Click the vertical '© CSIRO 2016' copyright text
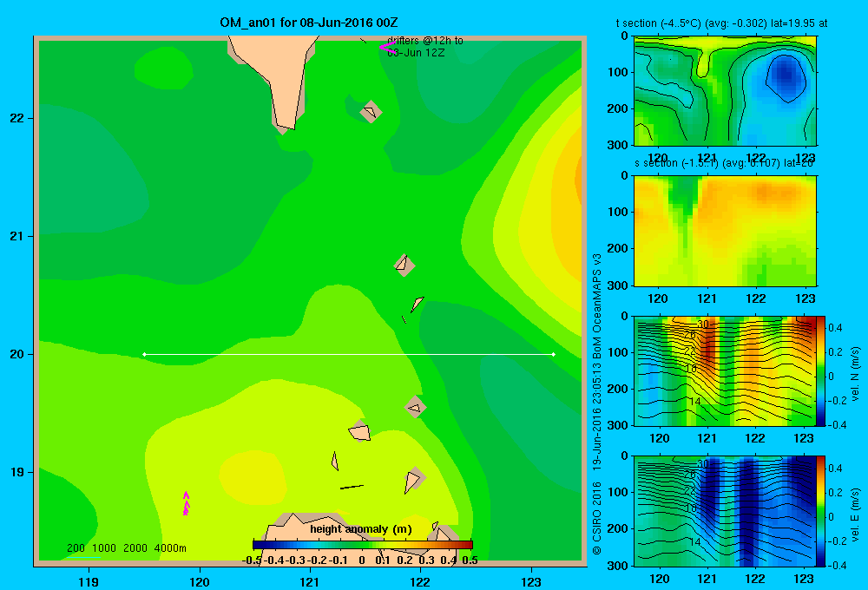868x590 pixels. click(597, 518)
